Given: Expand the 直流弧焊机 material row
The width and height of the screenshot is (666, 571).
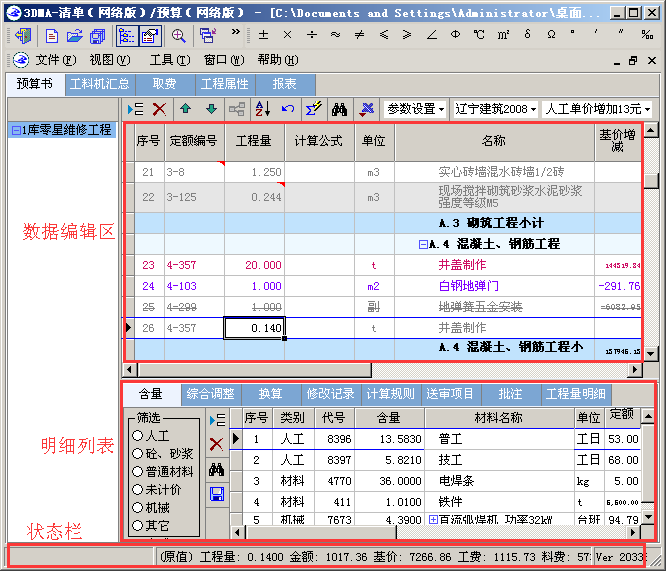Looking at the screenshot, I should click(433, 520).
